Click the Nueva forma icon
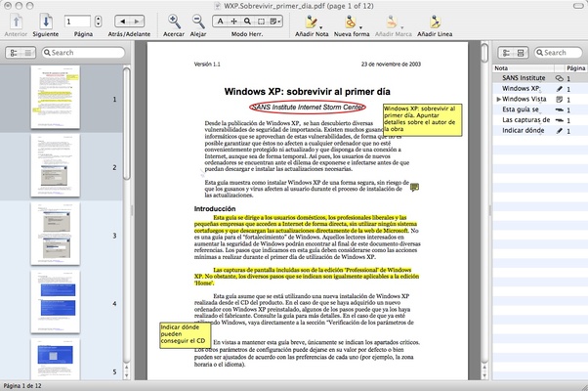 click(x=351, y=22)
